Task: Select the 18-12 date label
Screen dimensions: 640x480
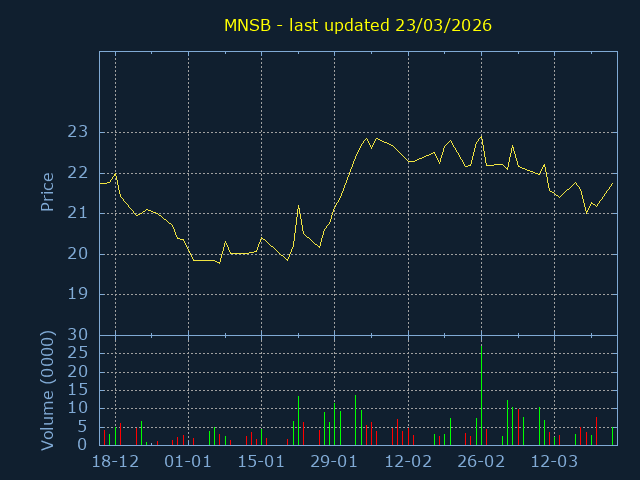Action: [x=115, y=462]
